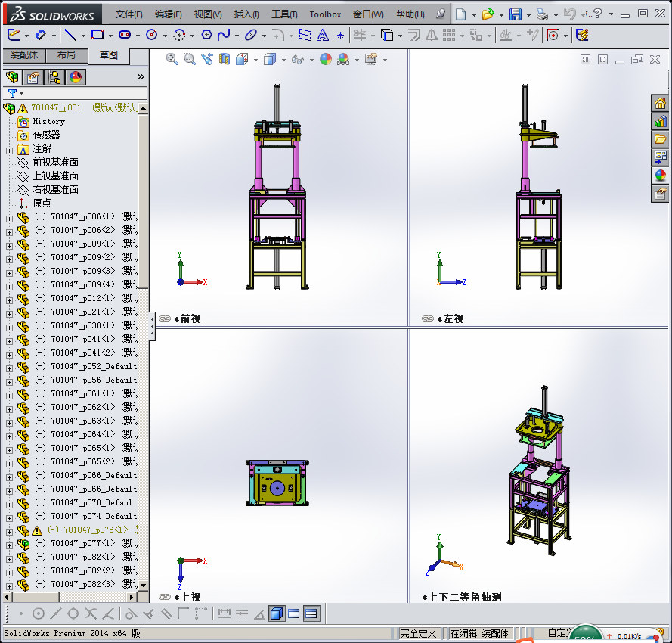Screen dimensions: 672x643
Task: Click the Apply Scene color sphere icon
Action: coord(343,59)
